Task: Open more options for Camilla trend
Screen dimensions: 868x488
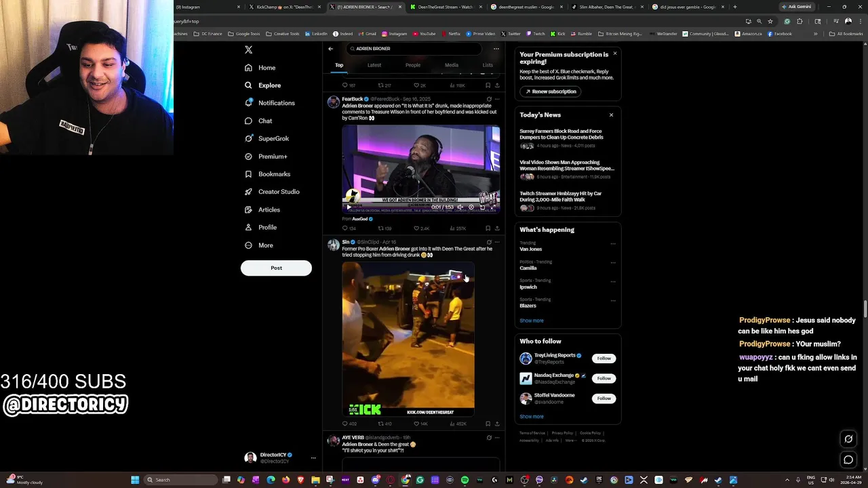Action: pos(613,262)
